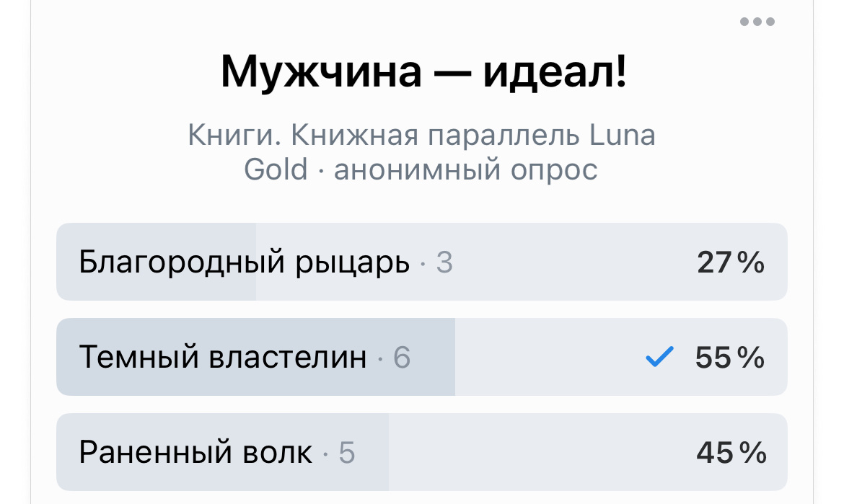The width and height of the screenshot is (844, 504).
Task: Click the dot separator after Благородный рыцарь
Action: click(x=423, y=263)
